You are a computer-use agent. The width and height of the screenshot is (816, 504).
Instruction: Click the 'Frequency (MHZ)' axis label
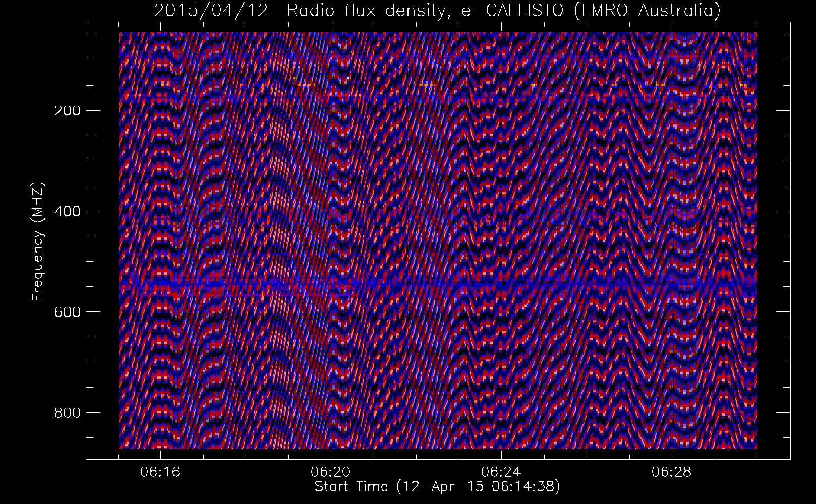(x=38, y=242)
